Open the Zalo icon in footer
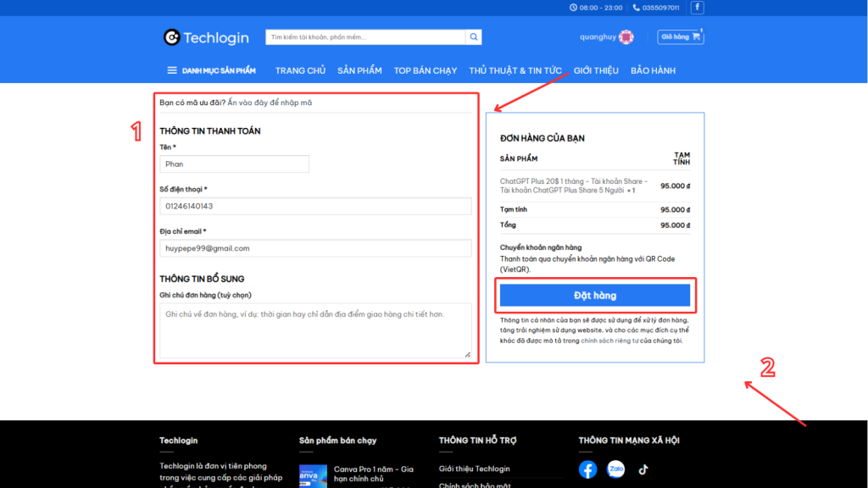Image resolution: width=868 pixels, height=488 pixels. pyautogui.click(x=615, y=469)
